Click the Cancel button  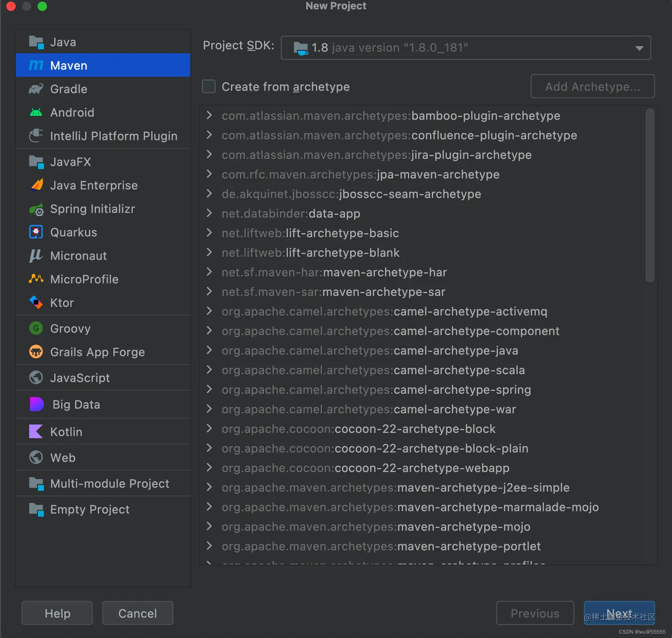[x=138, y=613]
